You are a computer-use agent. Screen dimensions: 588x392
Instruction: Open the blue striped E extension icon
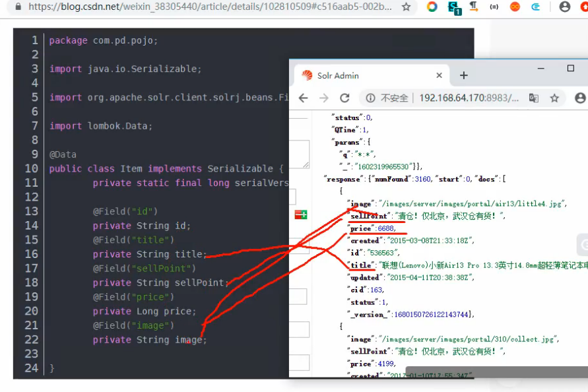pyautogui.click(x=535, y=7)
